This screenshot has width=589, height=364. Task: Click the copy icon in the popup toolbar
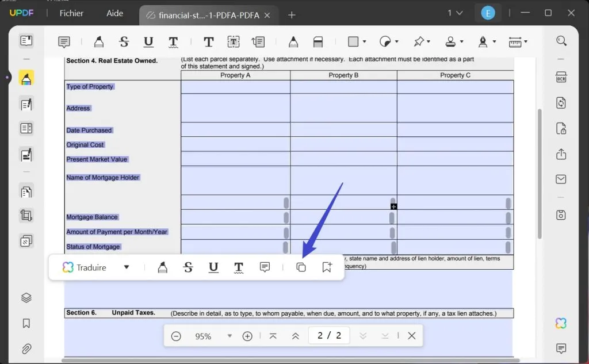tap(301, 267)
